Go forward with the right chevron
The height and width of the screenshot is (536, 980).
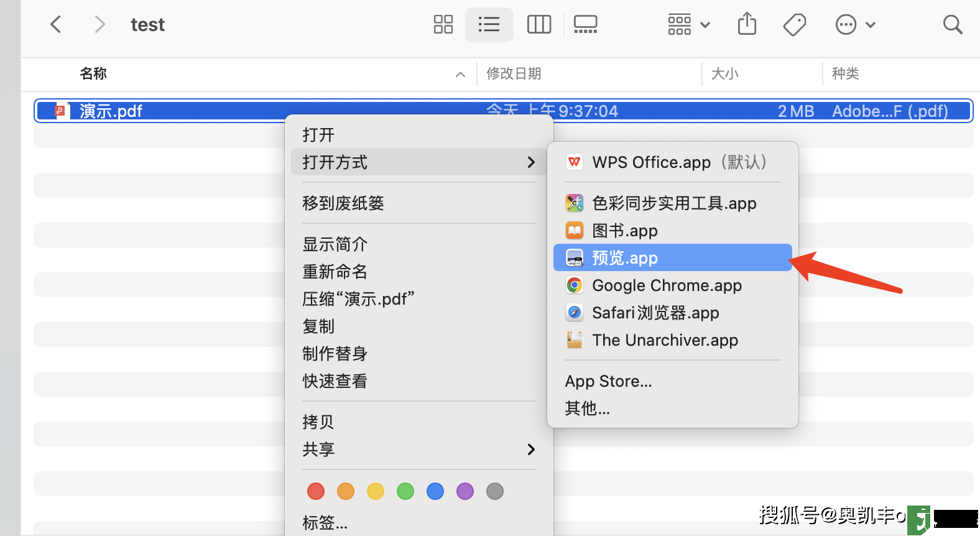99,24
